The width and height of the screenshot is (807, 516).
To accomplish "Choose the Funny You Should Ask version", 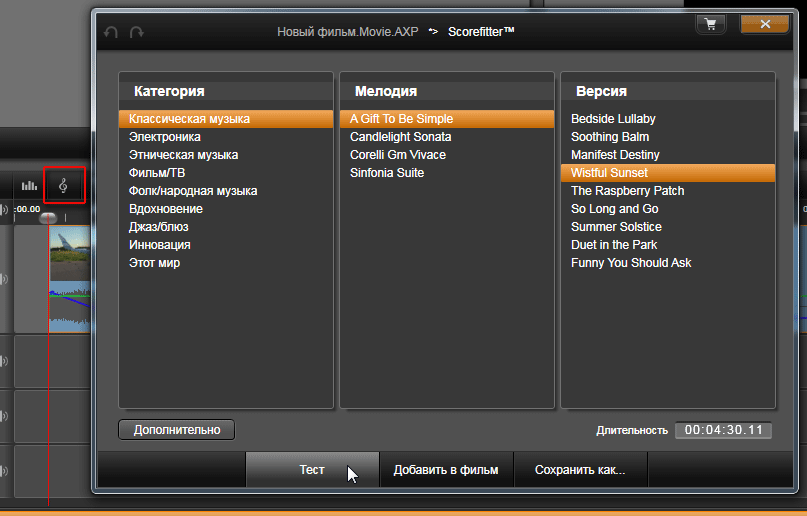I will (x=631, y=263).
